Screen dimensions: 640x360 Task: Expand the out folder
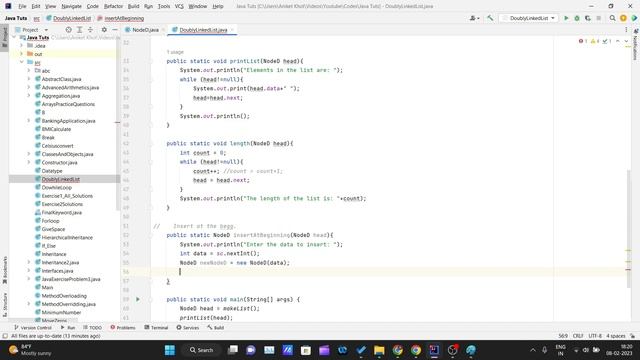coord(22,54)
